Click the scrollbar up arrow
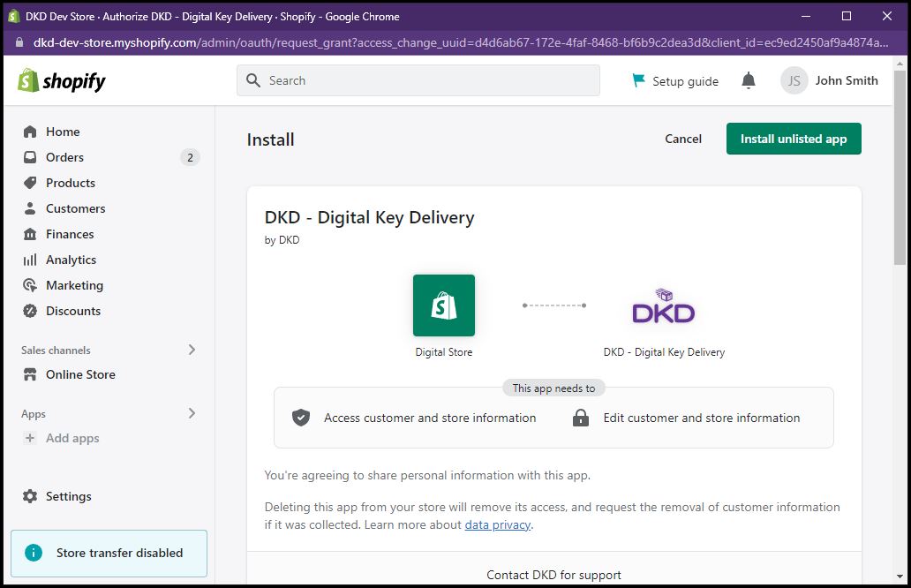Screen dimensions: 911x588 [900, 64]
